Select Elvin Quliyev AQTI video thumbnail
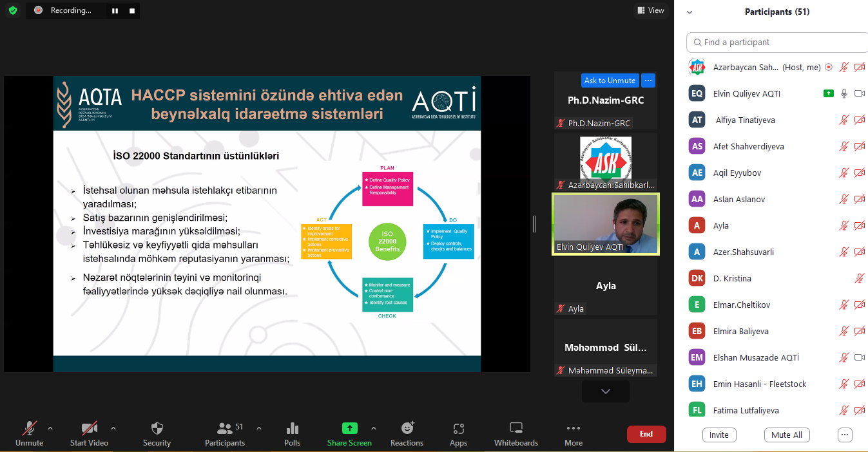The image size is (868, 452). click(x=606, y=224)
